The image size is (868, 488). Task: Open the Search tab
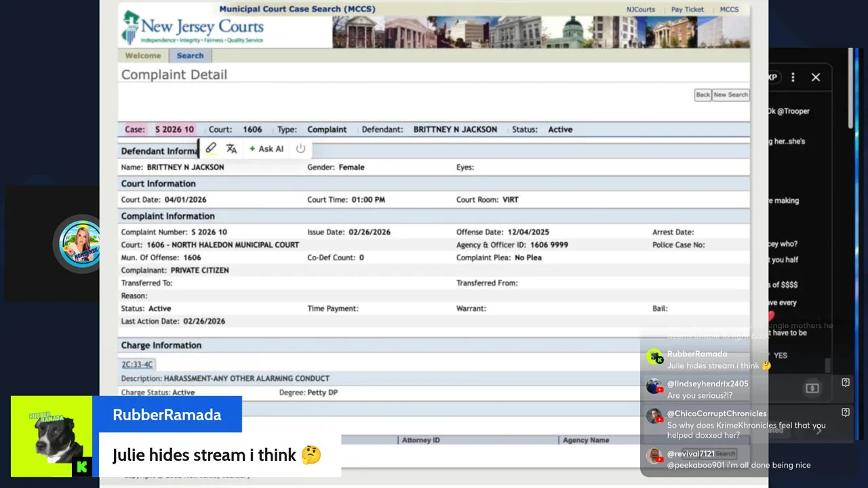coord(190,56)
